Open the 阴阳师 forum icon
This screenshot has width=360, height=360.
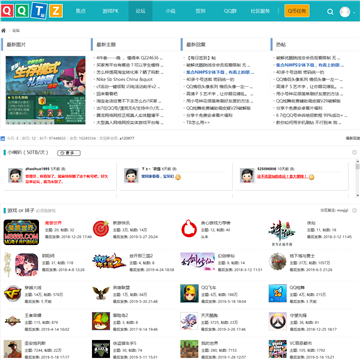pos(21,264)
